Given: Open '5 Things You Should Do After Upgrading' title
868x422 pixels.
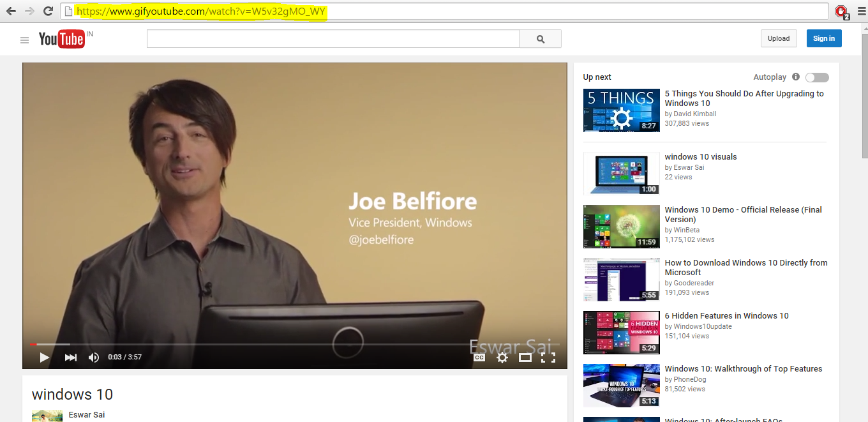Looking at the screenshot, I should [744, 98].
